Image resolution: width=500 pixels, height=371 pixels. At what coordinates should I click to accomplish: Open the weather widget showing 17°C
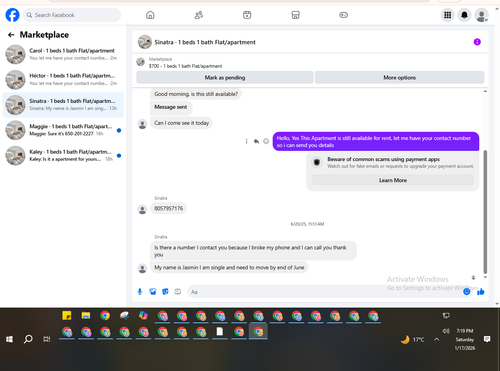(412, 340)
